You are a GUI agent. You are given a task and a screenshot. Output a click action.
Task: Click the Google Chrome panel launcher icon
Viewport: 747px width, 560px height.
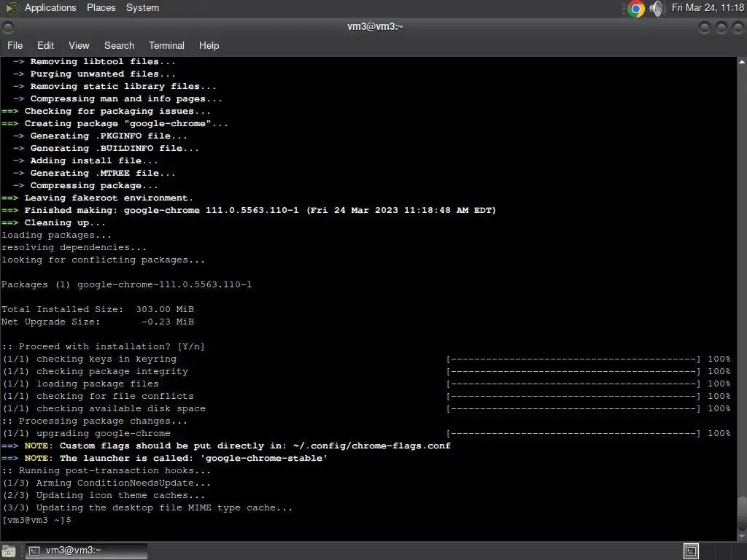click(635, 9)
